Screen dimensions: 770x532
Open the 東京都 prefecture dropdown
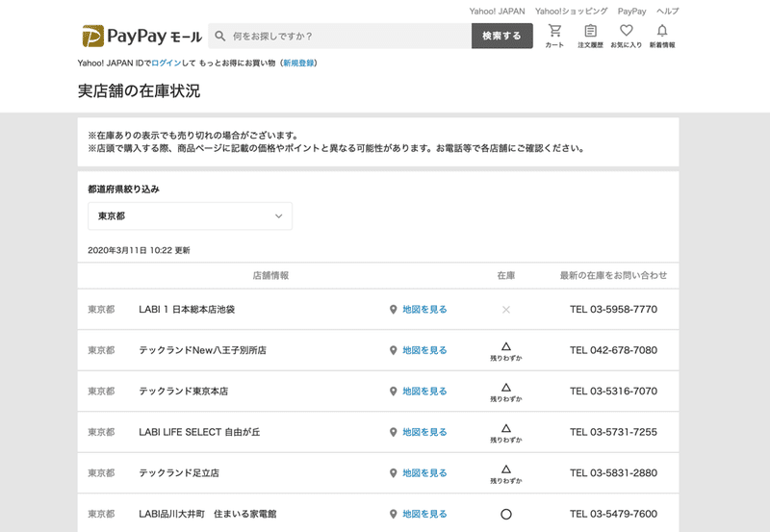pyautogui.click(x=190, y=215)
